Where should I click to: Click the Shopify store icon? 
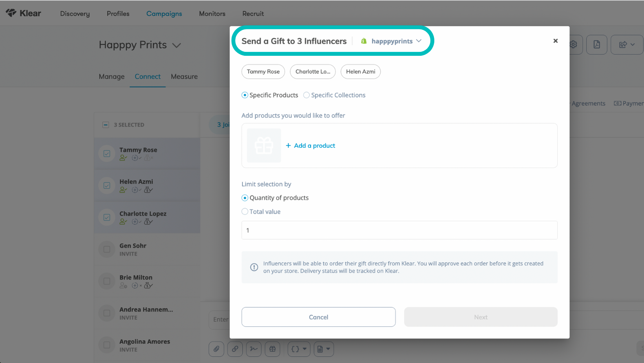coord(364,41)
